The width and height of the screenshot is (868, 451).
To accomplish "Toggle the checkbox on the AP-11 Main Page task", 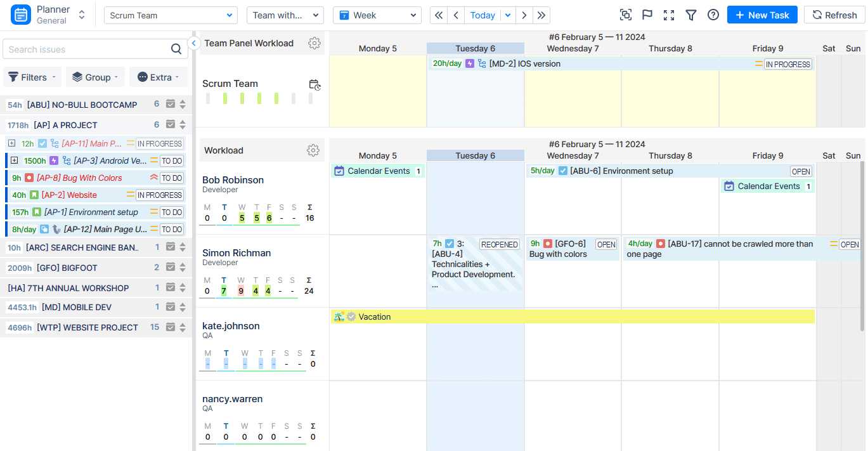I will (42, 143).
